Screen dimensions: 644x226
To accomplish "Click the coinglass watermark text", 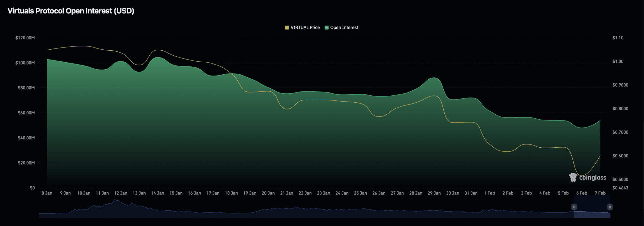I will coord(592,178).
